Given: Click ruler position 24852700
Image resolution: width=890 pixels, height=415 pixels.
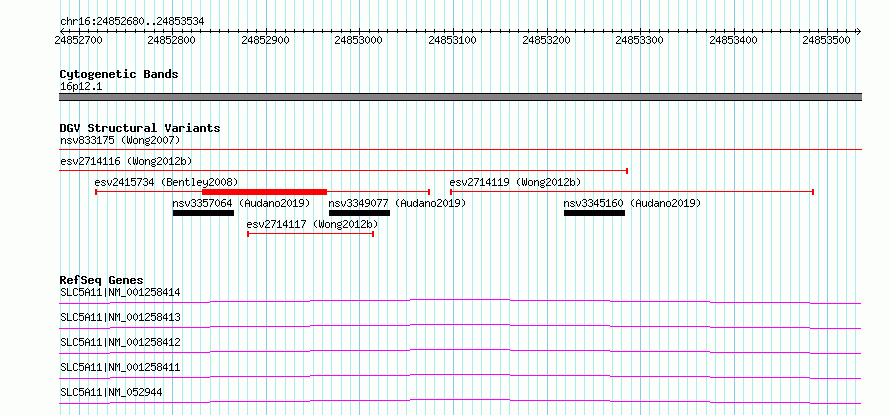Looking at the screenshot, I should click(x=78, y=40).
